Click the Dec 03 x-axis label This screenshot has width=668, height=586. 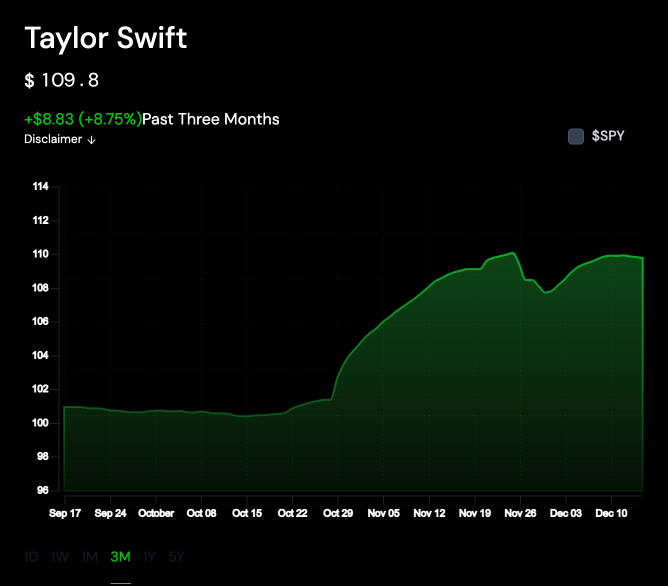[566, 513]
